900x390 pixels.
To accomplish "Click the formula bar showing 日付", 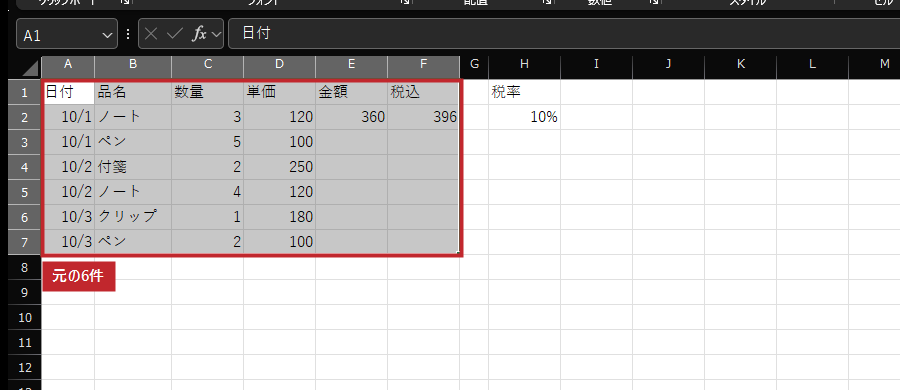I will tap(564, 34).
